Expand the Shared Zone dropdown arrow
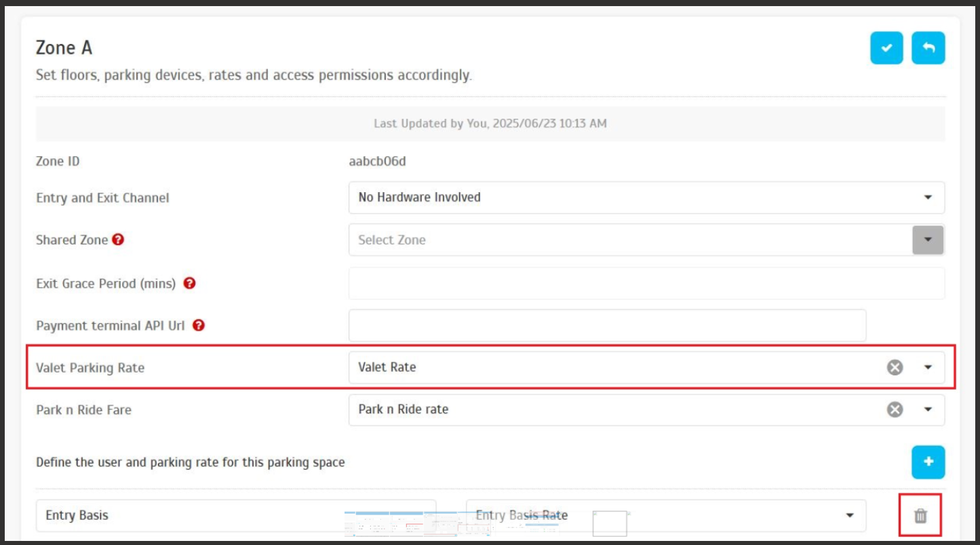Screen dimensions: 980x545 click(928, 240)
